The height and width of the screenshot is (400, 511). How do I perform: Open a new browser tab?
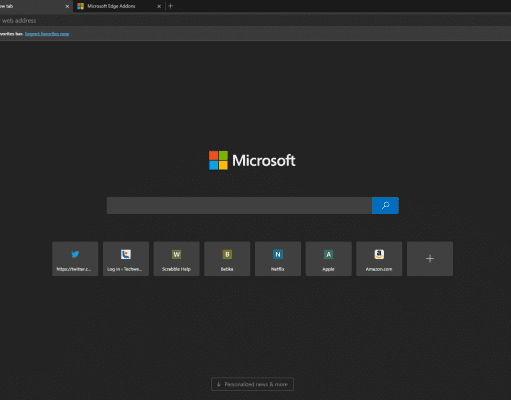(171, 6)
